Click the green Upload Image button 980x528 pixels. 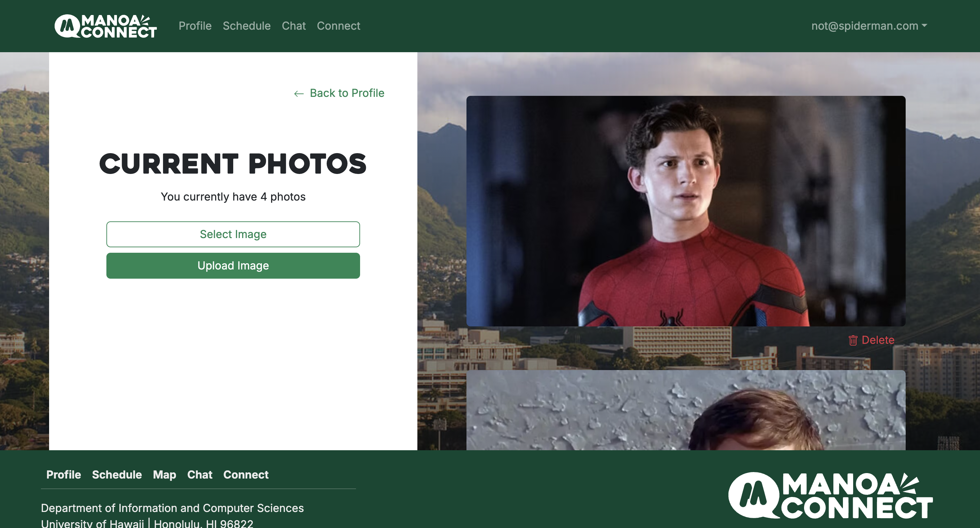click(x=233, y=265)
